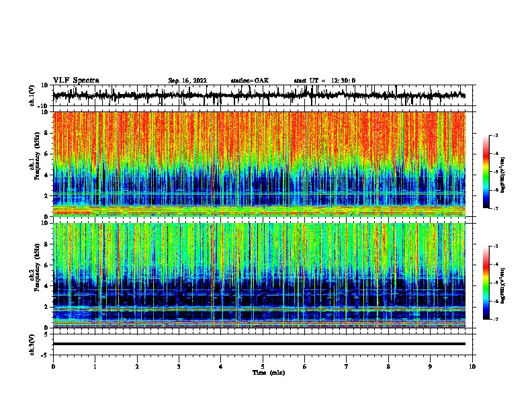Click the "-10" tick on ch.1 voltage axis

point(44,106)
